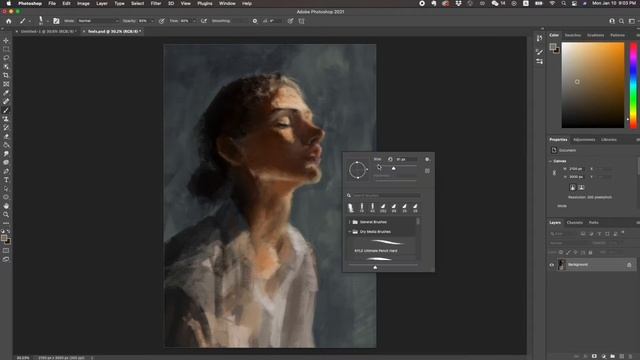The image size is (640, 360).
Task: Collapse the Canvas section in Properties
Action: point(550,161)
